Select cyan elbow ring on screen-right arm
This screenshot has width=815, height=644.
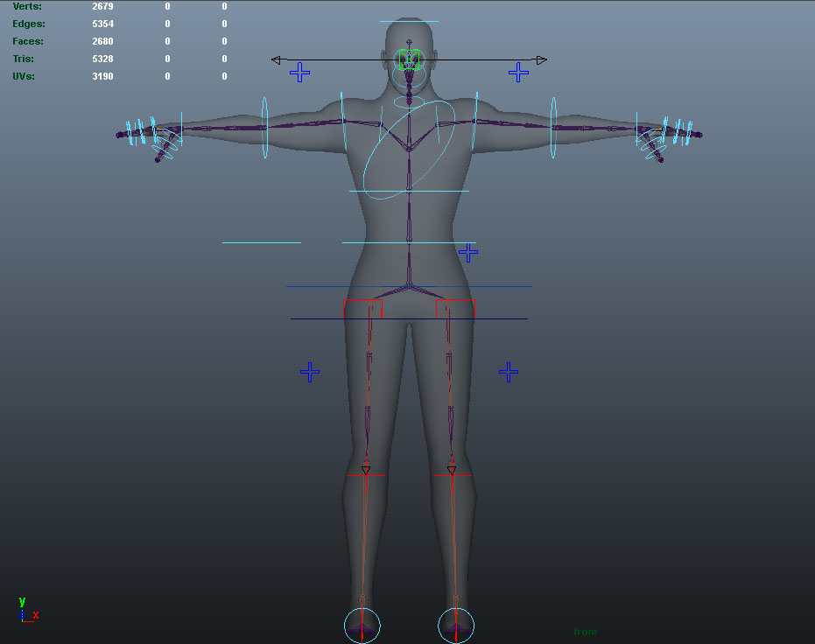(553, 127)
